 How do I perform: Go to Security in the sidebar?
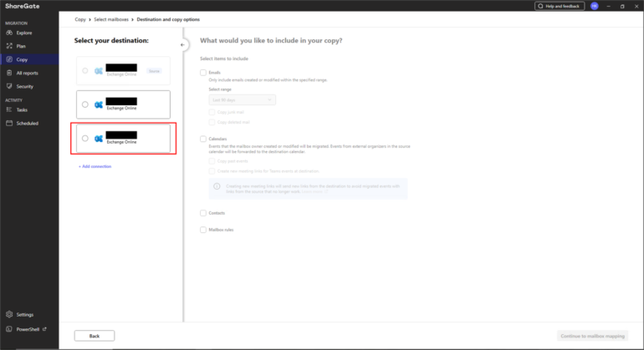(24, 86)
